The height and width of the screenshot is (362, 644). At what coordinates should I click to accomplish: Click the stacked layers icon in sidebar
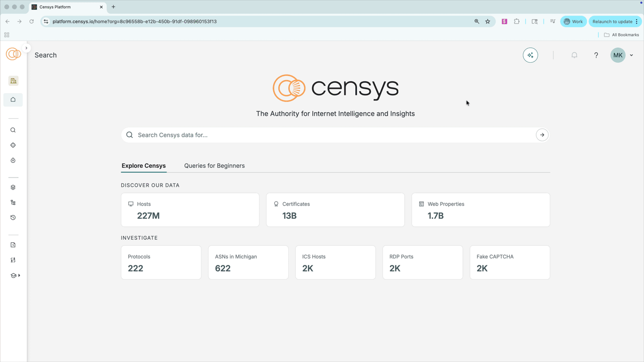[13, 188]
